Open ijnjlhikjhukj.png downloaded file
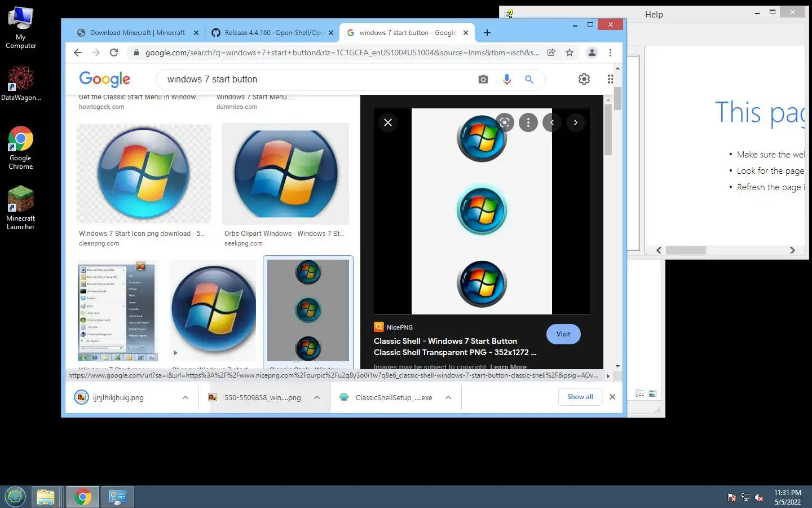This screenshot has width=812, height=508. (x=118, y=397)
